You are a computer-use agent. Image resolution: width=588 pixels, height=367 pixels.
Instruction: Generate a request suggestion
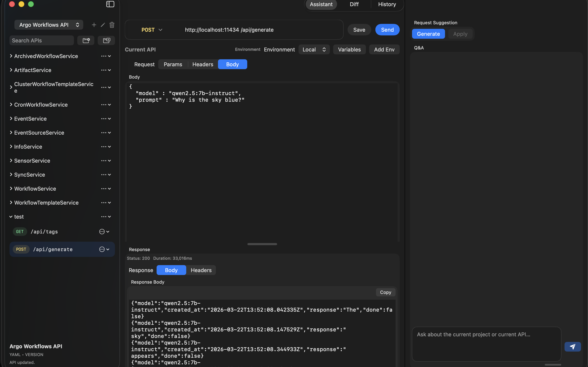click(428, 34)
